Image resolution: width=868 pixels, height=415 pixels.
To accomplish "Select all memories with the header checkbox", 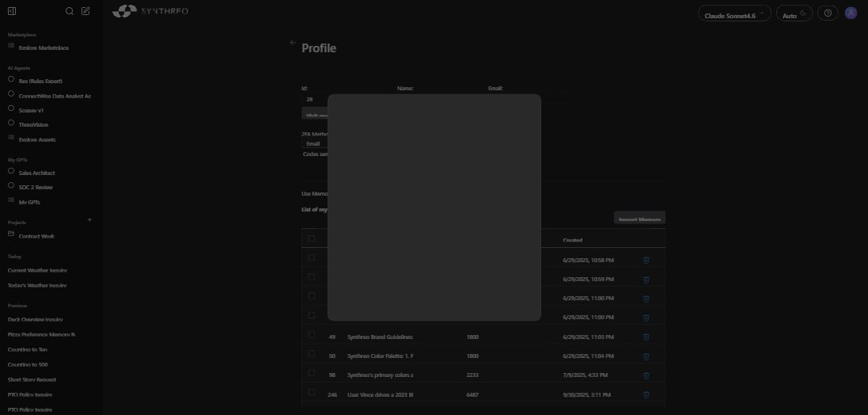I will coord(312,238).
